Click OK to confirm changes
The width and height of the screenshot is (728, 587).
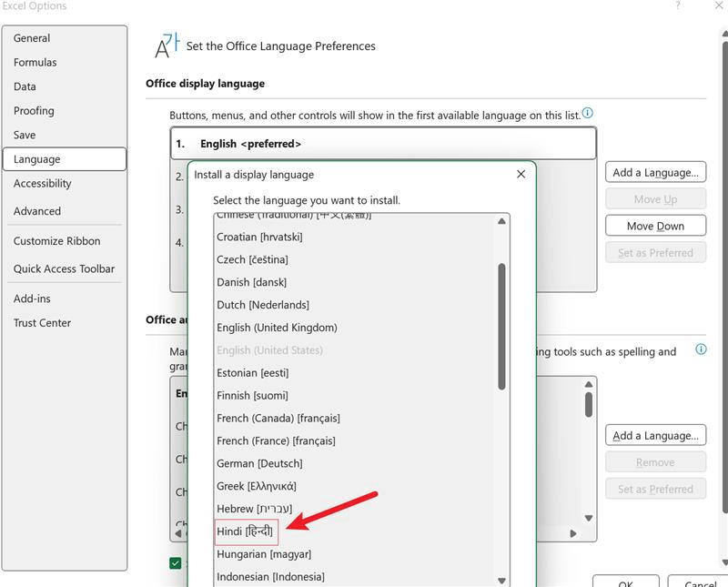[x=626, y=583]
